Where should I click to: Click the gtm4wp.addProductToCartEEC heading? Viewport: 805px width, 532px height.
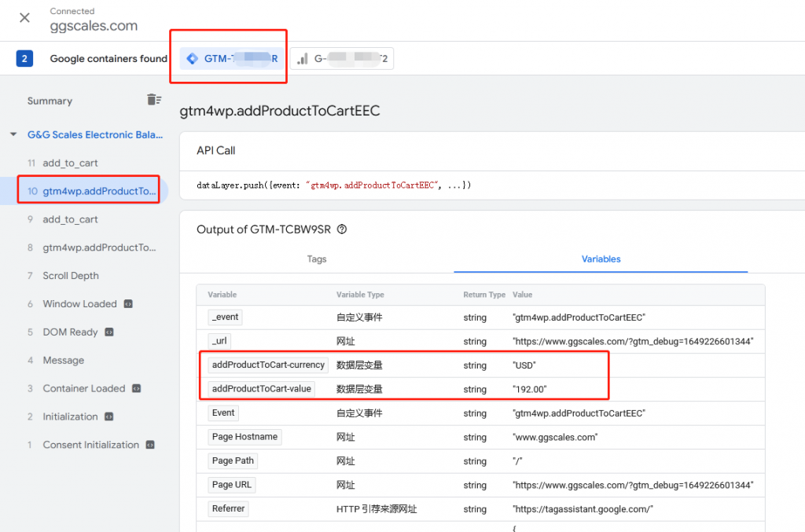point(280,111)
